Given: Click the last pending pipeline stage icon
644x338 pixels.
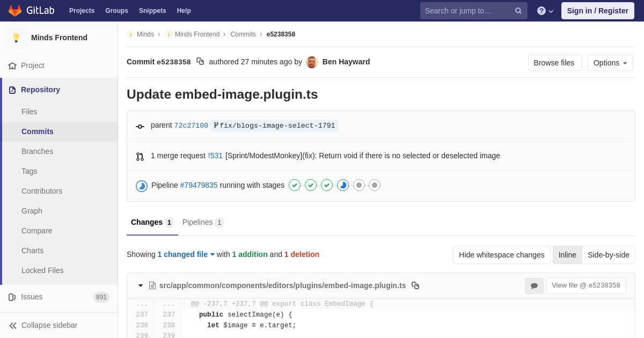Looking at the screenshot, I should point(375,185).
